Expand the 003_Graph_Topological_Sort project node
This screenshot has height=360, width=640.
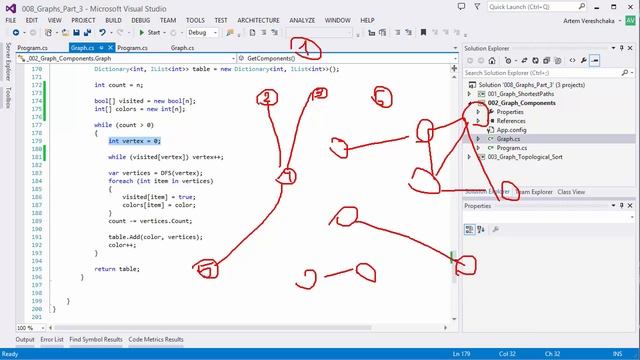[469, 157]
